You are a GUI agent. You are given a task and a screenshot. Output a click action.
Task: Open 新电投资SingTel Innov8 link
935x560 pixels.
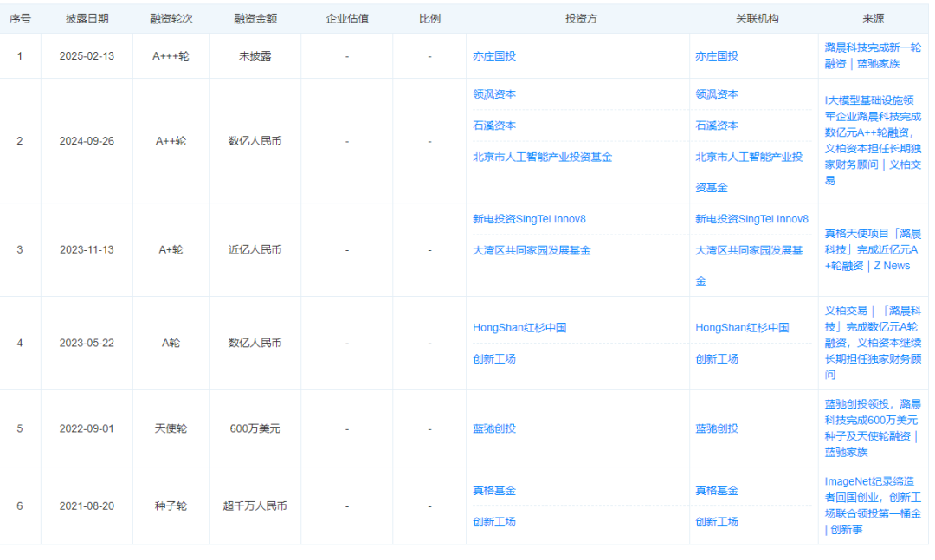526,219
